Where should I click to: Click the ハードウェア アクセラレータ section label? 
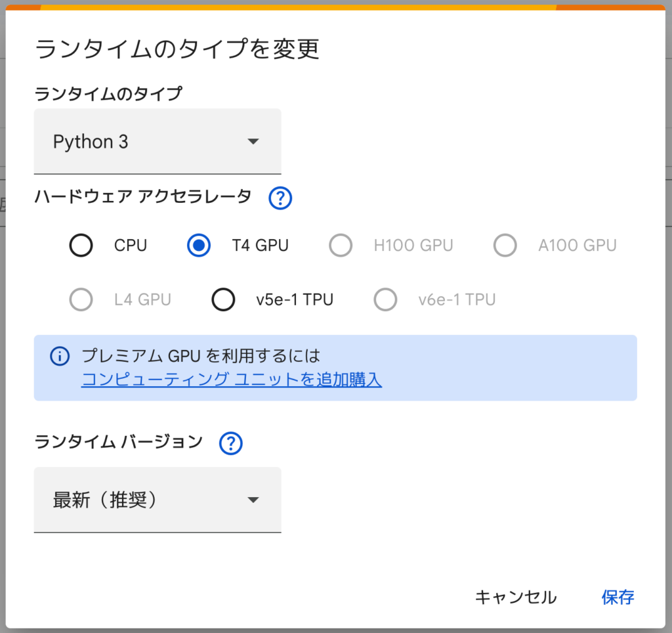point(142,196)
